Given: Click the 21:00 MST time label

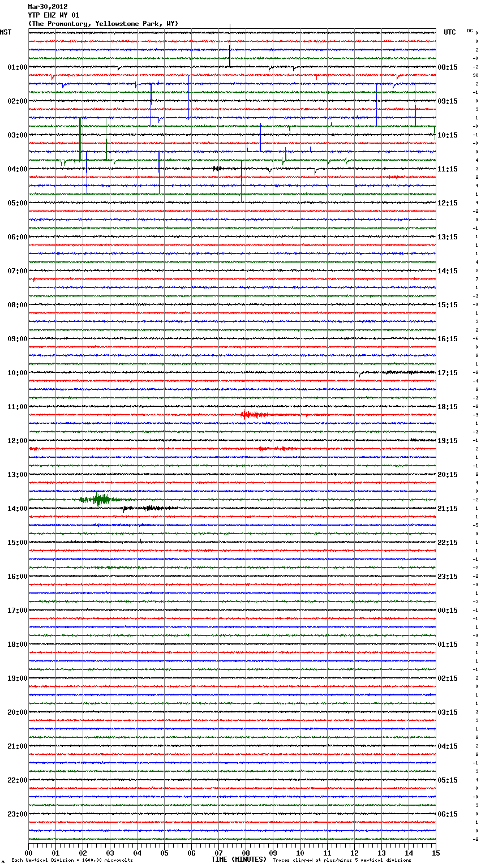Looking at the screenshot, I should pyautogui.click(x=18, y=746).
